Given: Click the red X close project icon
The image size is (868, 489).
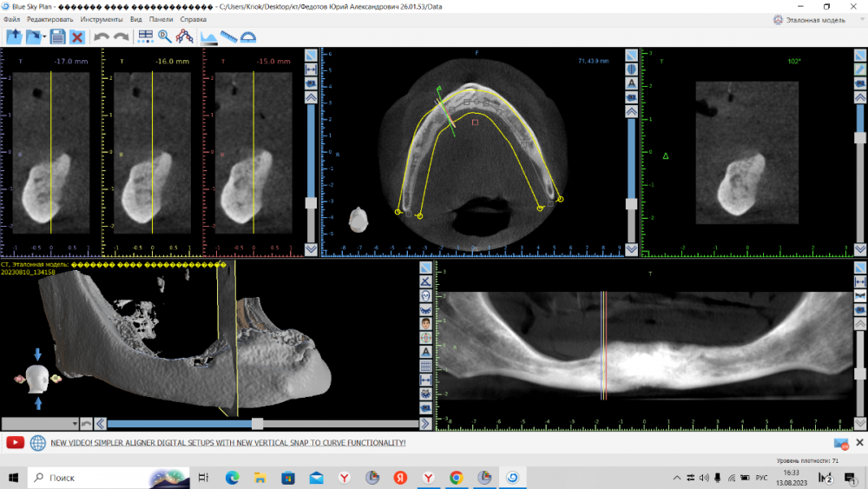Looking at the screenshot, I should coord(77,36).
